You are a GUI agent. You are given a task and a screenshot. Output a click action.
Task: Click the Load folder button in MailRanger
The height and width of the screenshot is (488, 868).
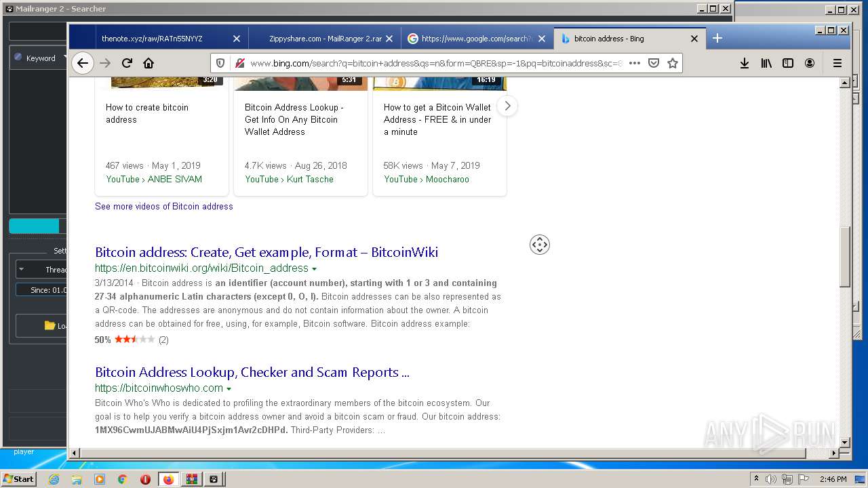[42, 325]
